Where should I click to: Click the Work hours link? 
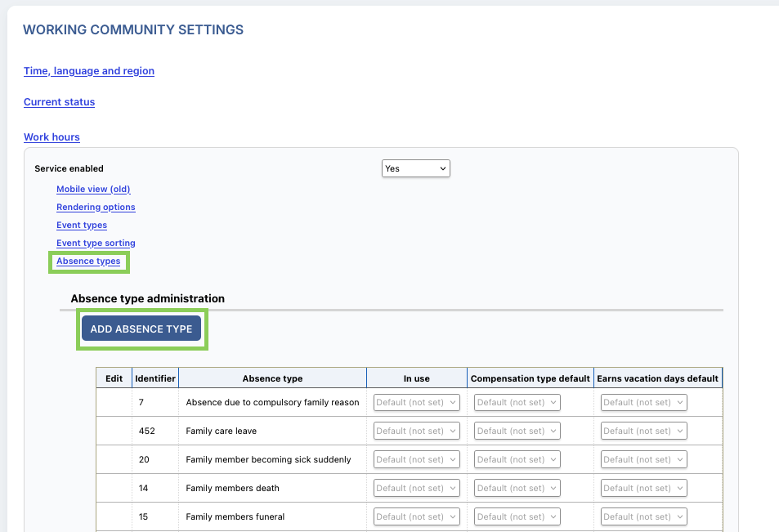(x=51, y=137)
